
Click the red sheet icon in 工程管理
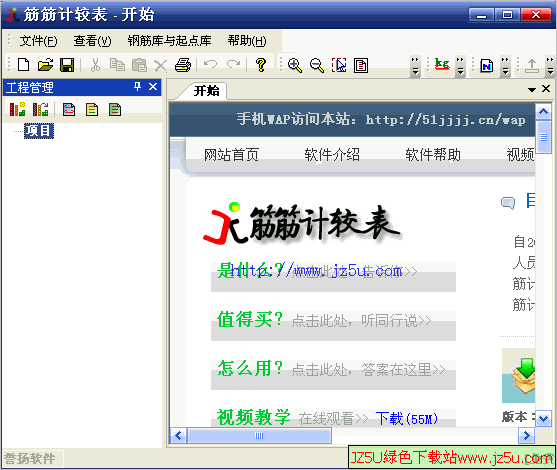pos(69,110)
